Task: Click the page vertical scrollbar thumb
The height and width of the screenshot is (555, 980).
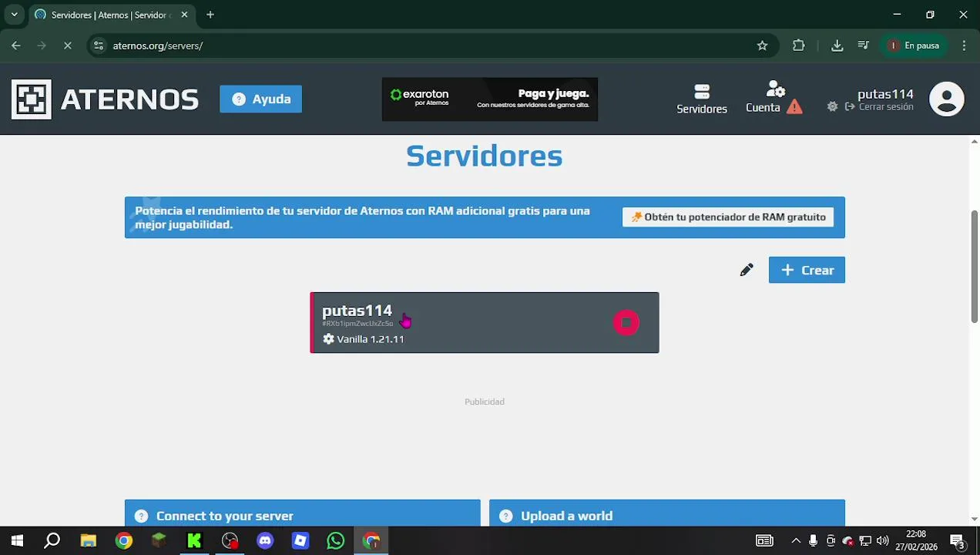Action: tap(974, 266)
